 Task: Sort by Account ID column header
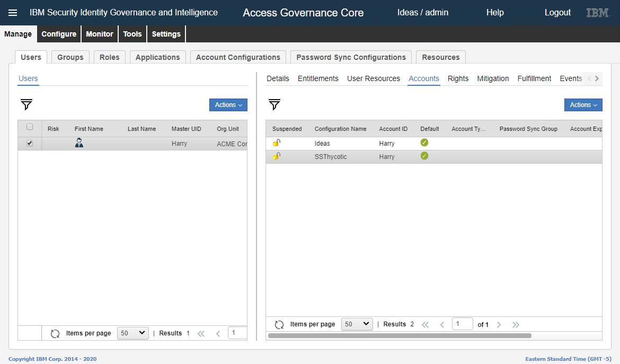(393, 129)
